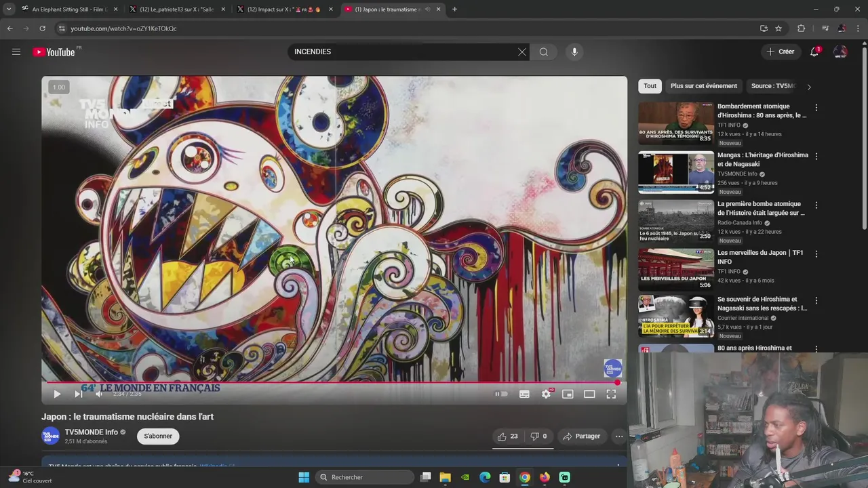Switch to 'An Elephant Sitting Still' browser tab
The image size is (868, 488).
point(69,9)
